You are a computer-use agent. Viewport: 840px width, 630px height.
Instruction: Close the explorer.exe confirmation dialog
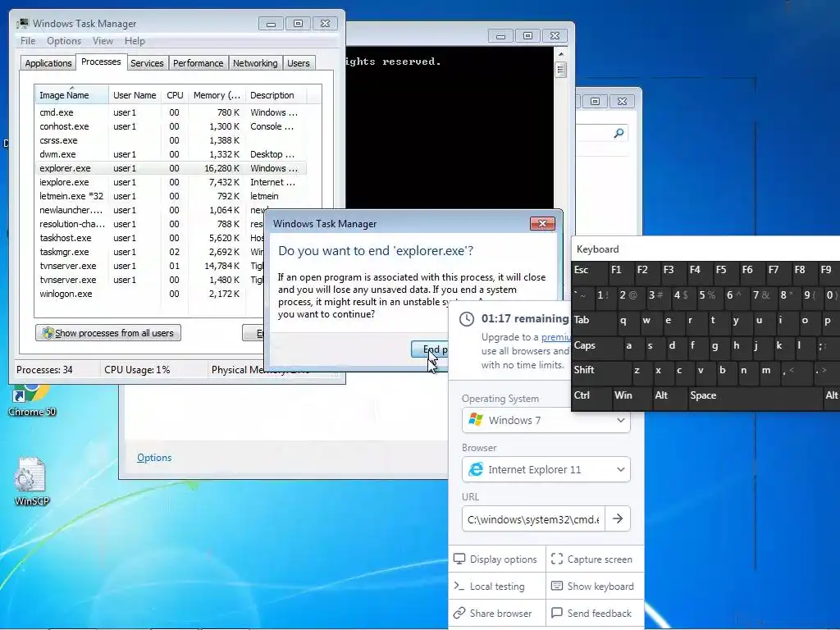point(542,223)
